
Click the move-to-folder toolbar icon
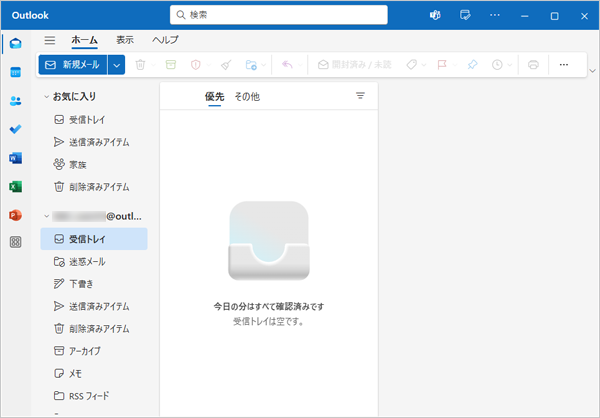tap(251, 65)
